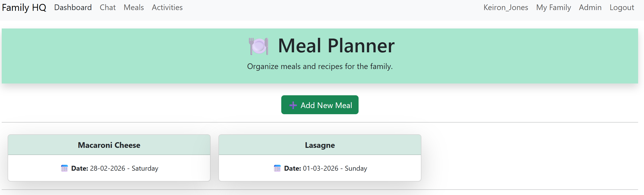This screenshot has height=195, width=644.
Task: Open the Admin panel
Action: click(x=590, y=7)
